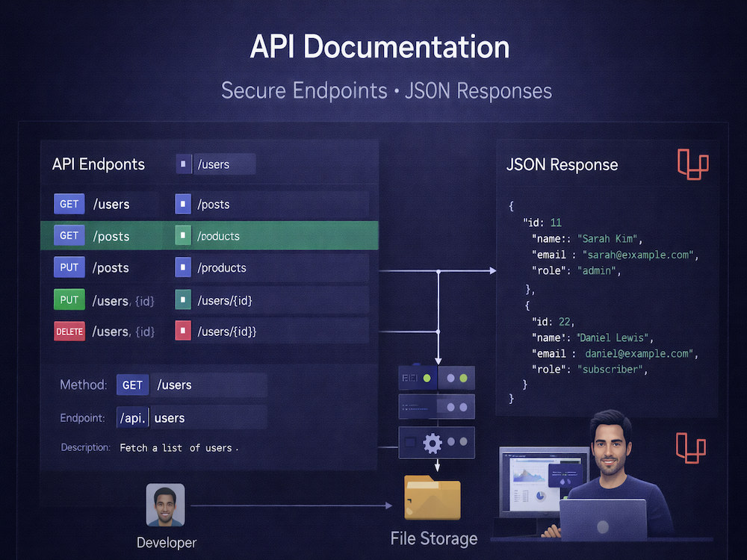Click the "subscriber" role value
Viewport: 747px width, 560px height.
coord(612,370)
